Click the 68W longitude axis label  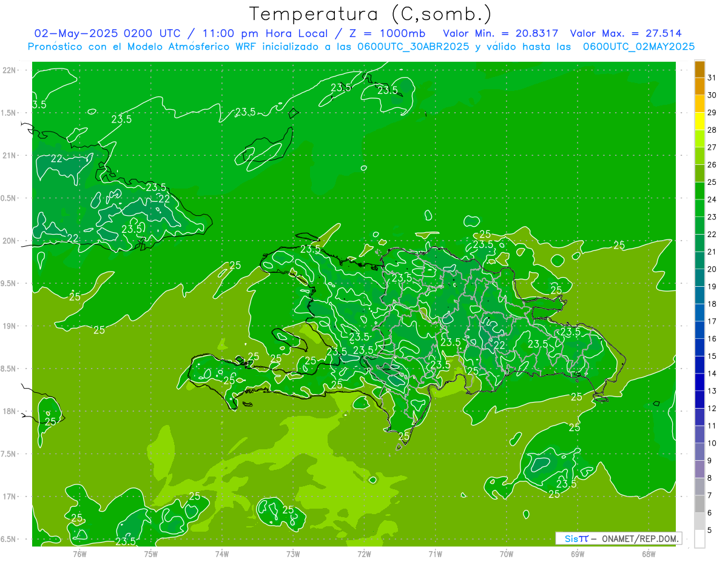[649, 554]
